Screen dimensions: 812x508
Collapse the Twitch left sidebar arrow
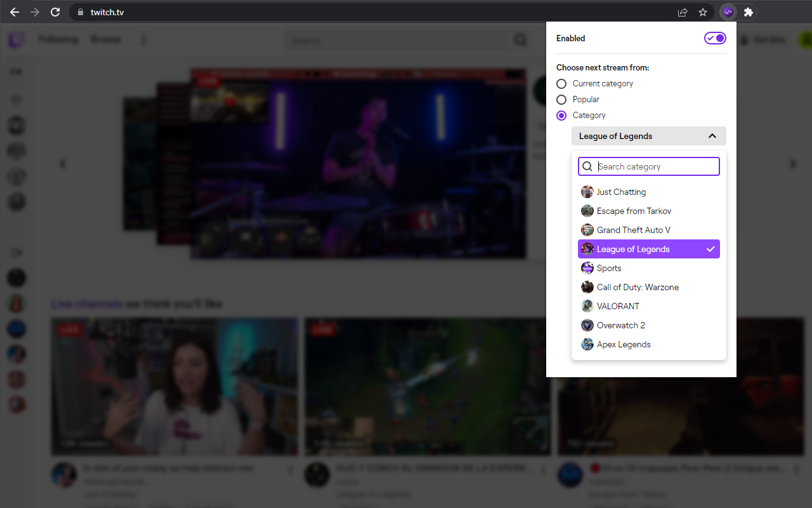pyautogui.click(x=16, y=72)
